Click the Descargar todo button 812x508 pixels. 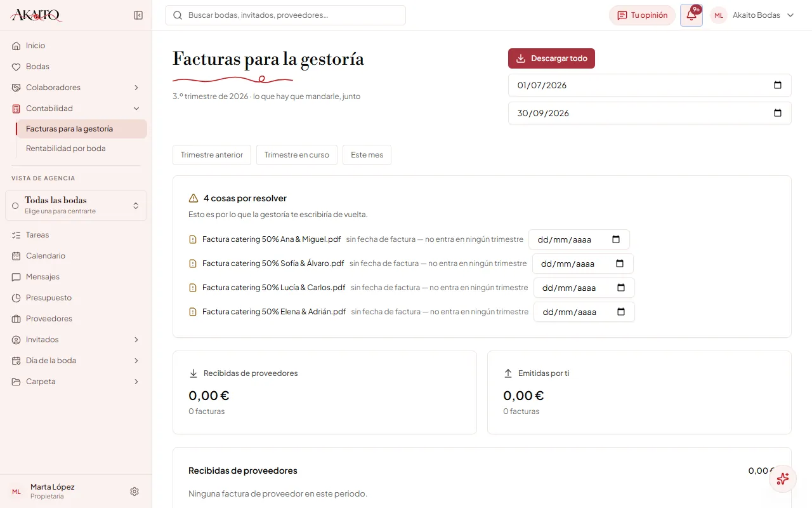(x=551, y=58)
